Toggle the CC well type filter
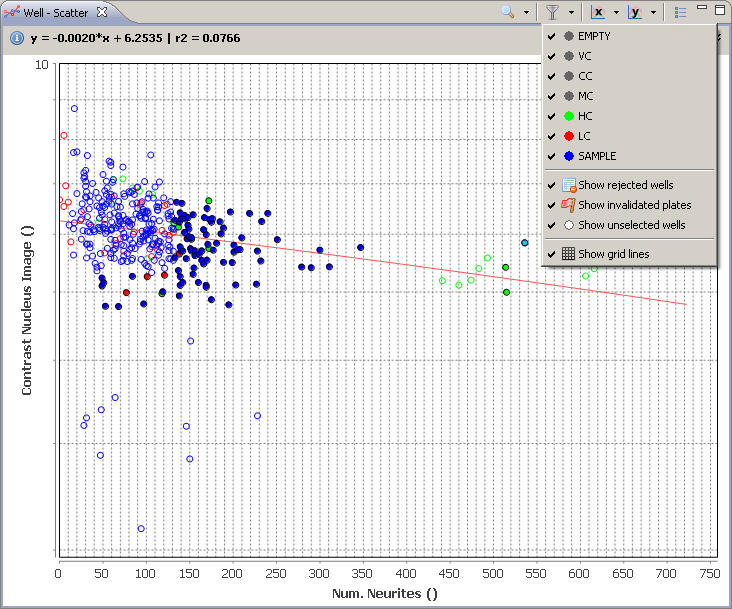732x609 pixels. click(629, 76)
